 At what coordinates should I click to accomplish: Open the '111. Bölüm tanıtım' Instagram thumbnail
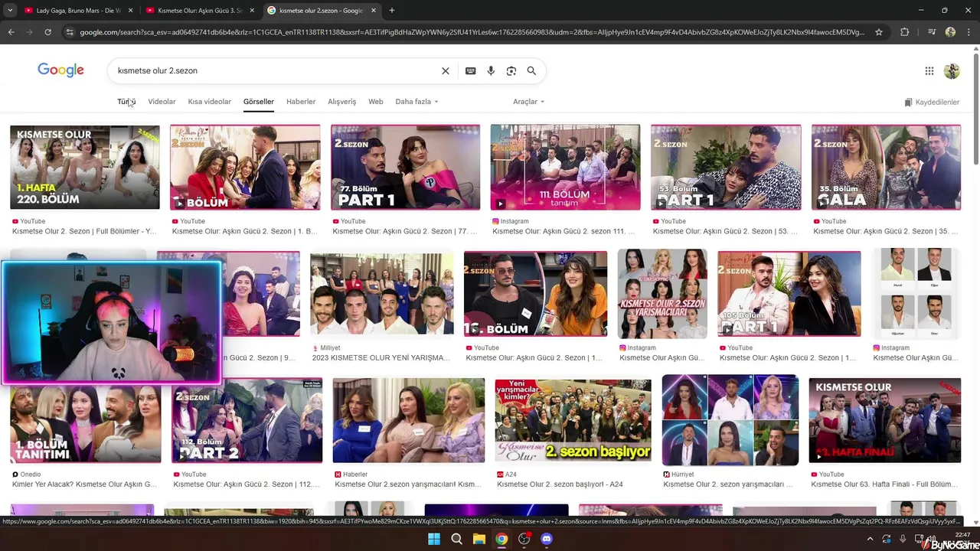[x=565, y=167]
